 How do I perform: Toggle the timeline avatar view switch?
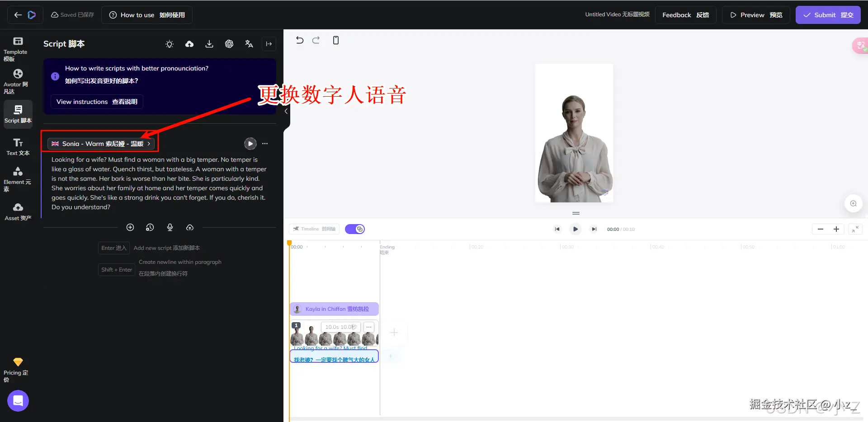355,229
